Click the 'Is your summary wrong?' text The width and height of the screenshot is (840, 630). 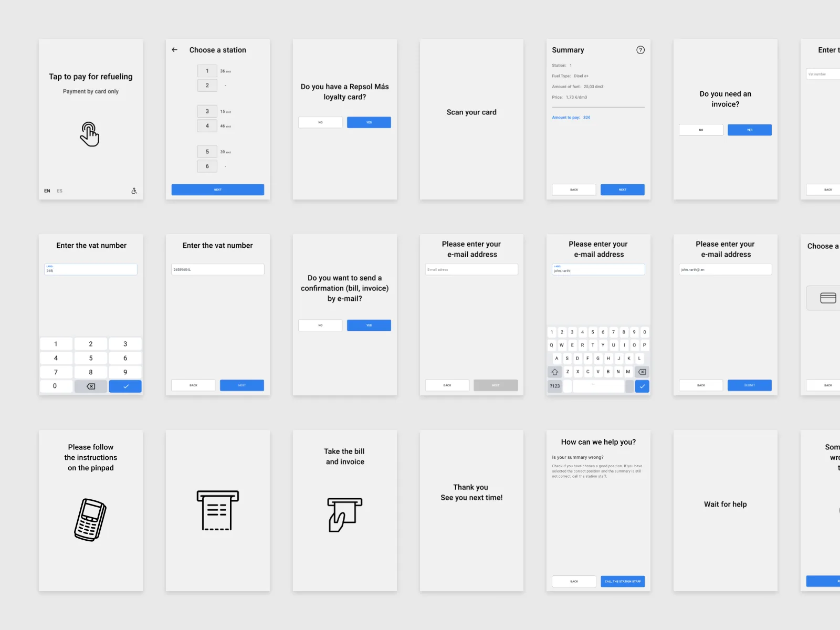577,457
